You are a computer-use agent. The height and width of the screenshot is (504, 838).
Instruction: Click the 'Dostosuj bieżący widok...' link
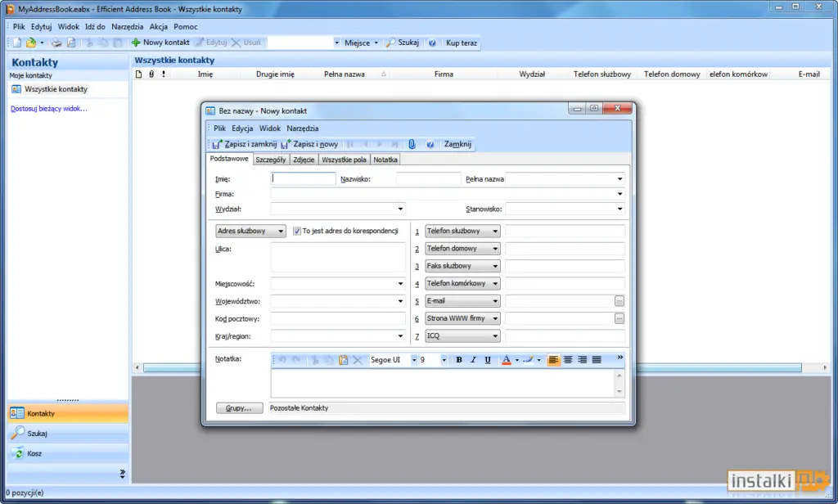pyautogui.click(x=49, y=109)
